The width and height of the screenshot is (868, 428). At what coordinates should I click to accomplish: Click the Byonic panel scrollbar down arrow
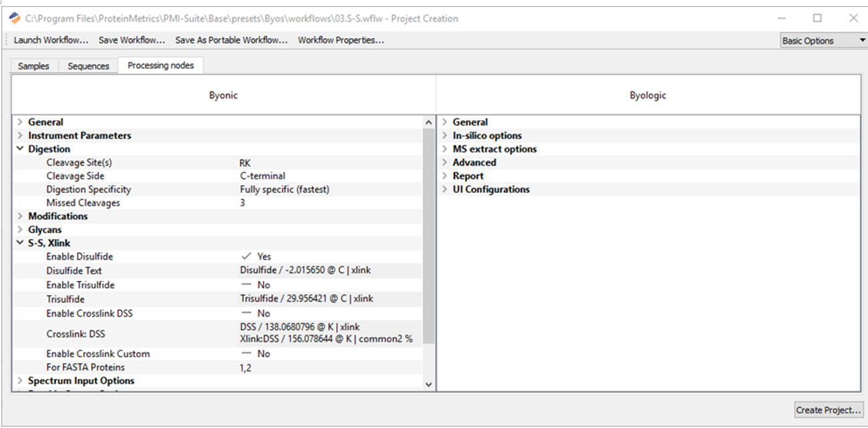pos(429,384)
